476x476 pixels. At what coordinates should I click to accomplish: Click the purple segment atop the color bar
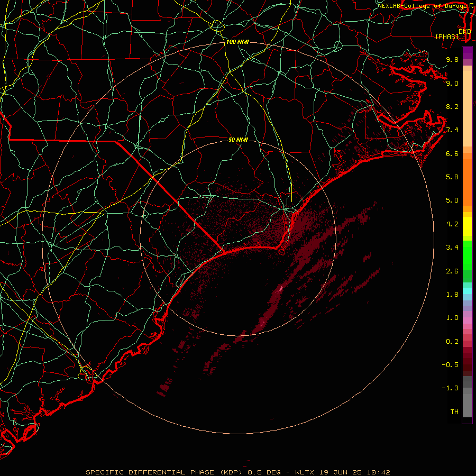467,53
